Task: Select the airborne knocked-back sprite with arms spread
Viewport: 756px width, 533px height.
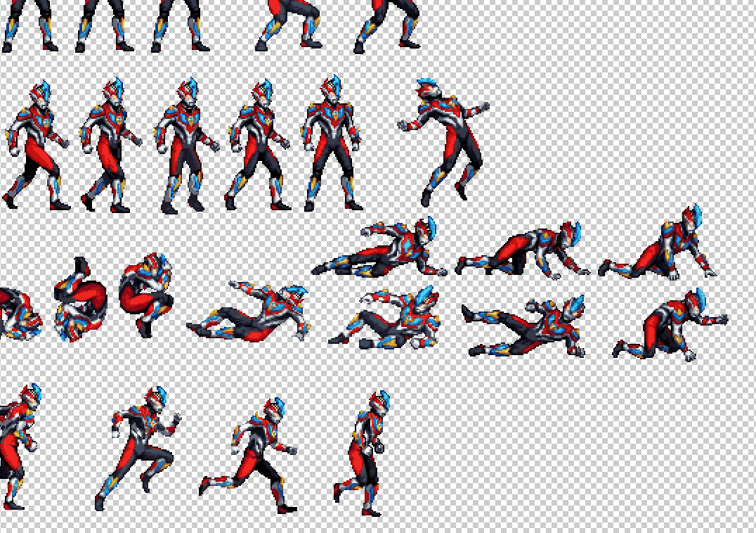Action: (443, 141)
